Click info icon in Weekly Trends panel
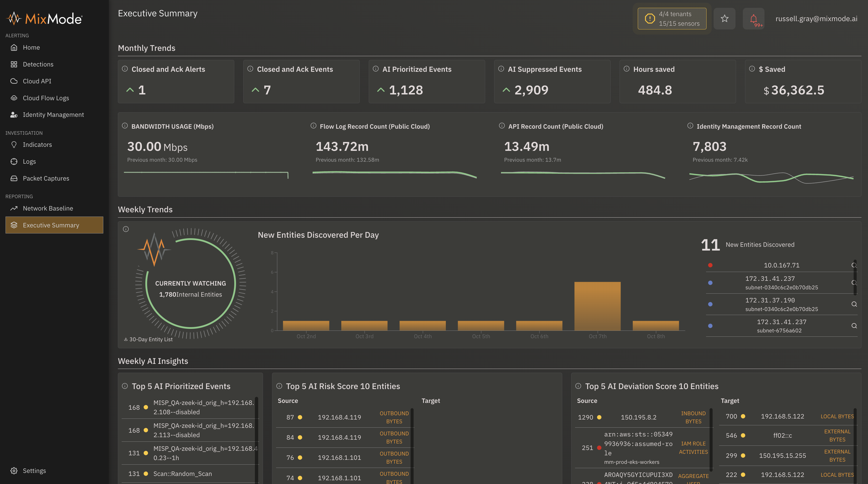Image resolution: width=868 pixels, height=484 pixels. pos(126,229)
